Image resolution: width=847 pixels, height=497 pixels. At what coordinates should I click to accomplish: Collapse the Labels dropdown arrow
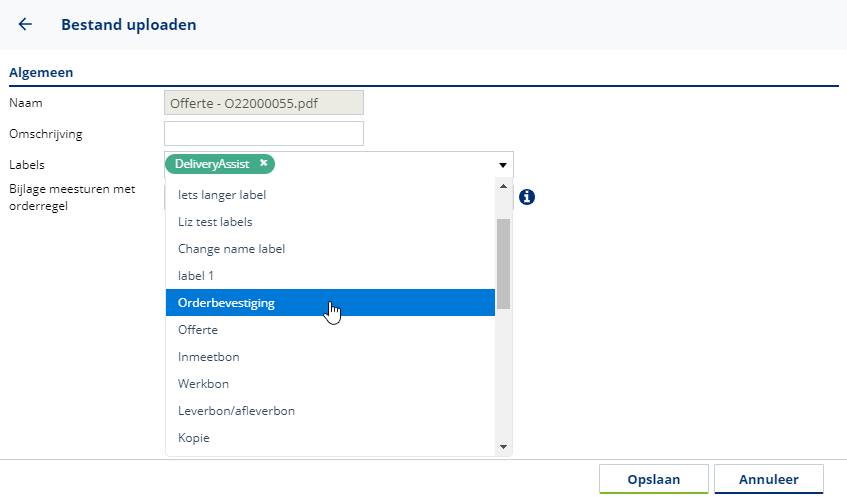502,165
